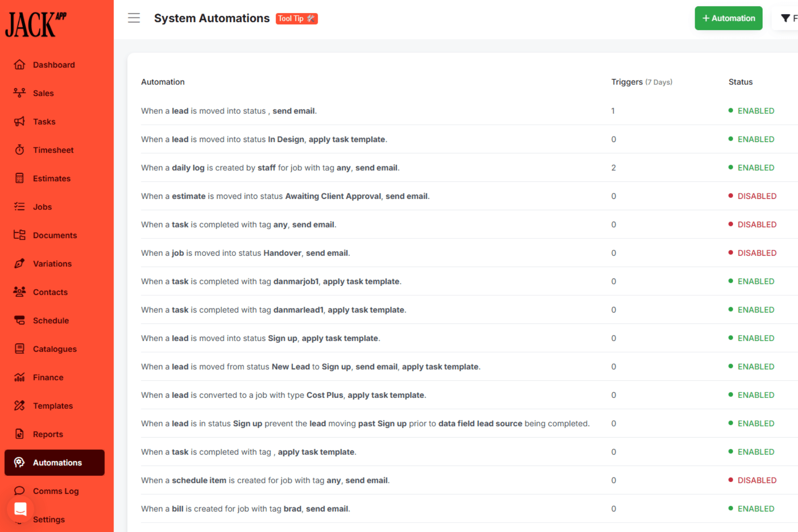The image size is (798, 532).
Task: Open Timesheet via the stopwatch icon
Action: [19, 150]
